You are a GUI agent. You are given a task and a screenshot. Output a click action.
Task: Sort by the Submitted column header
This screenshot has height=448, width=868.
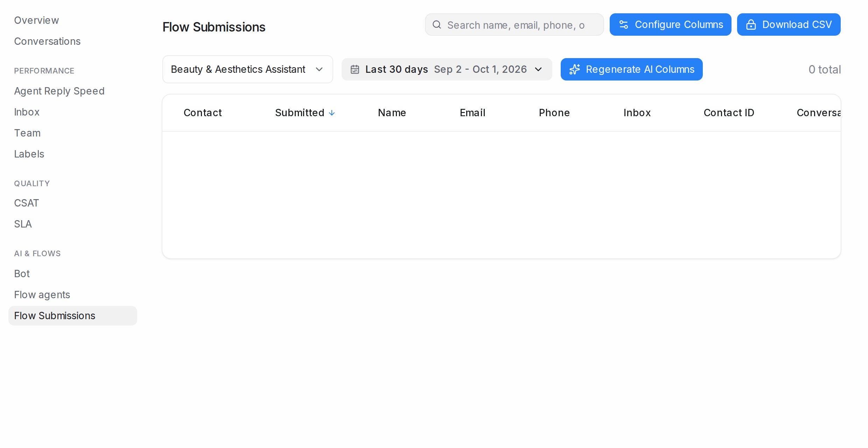coord(300,113)
